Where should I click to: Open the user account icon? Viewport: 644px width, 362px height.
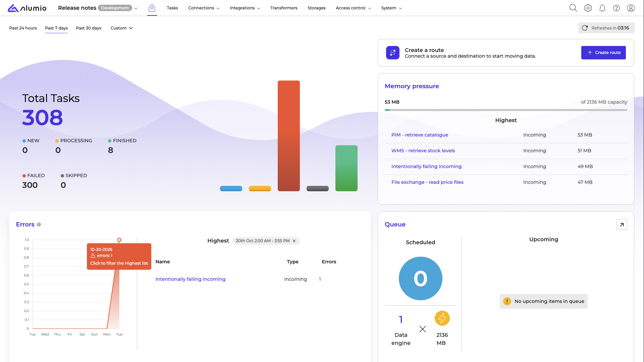coord(631,8)
